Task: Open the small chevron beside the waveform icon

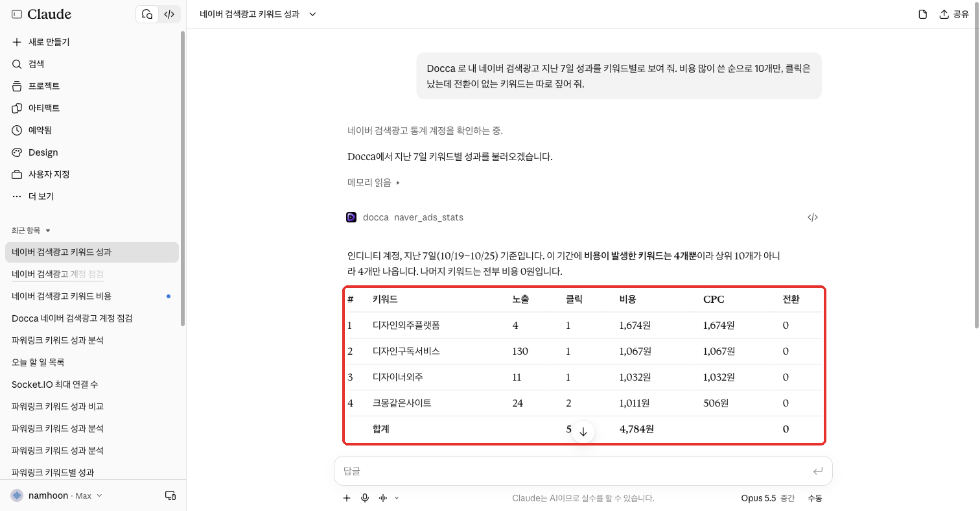Action: coord(397,498)
